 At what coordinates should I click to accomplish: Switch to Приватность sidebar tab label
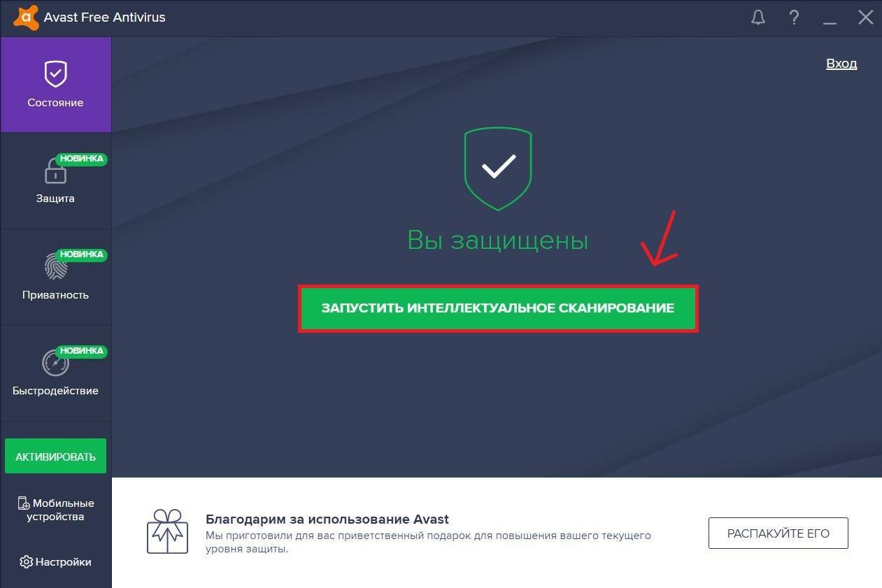[55, 295]
